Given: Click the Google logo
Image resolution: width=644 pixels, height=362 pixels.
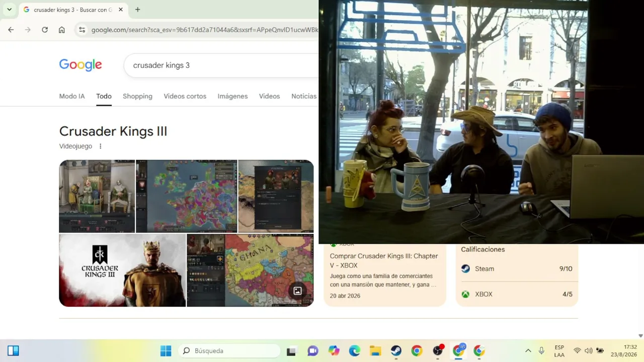Looking at the screenshot, I should (x=80, y=65).
